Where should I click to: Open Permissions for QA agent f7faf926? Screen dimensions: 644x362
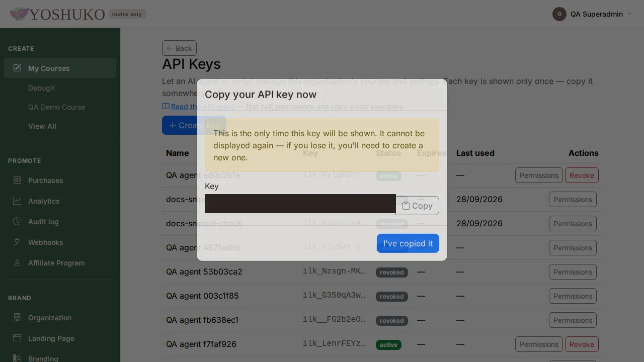coord(539,344)
